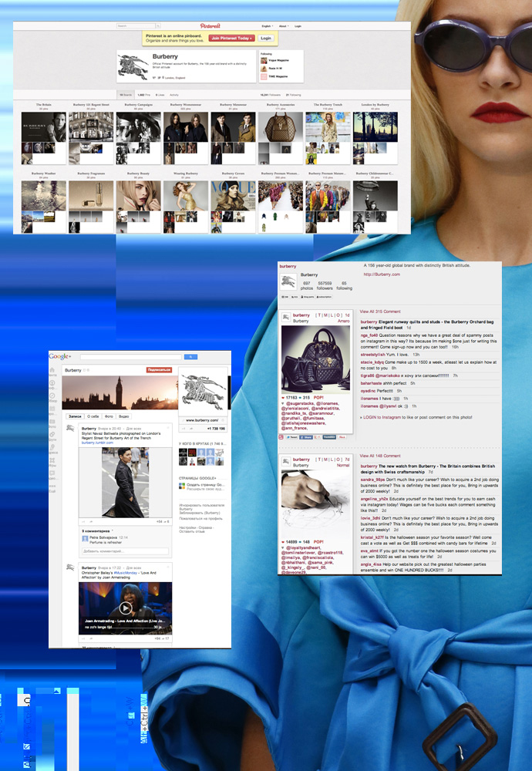Click Circles icon in Google+ sidebar
Viewport: 532px width, 771px height.
(x=52, y=434)
